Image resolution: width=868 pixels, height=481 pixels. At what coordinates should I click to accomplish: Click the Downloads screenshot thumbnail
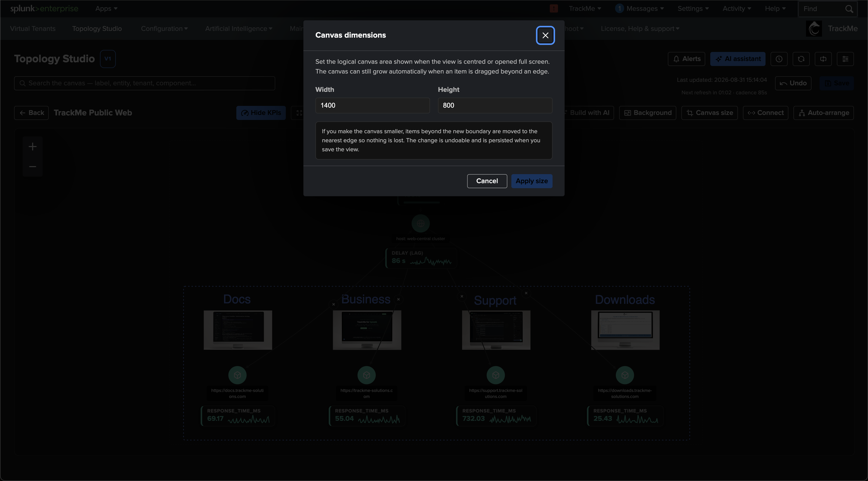point(625,330)
